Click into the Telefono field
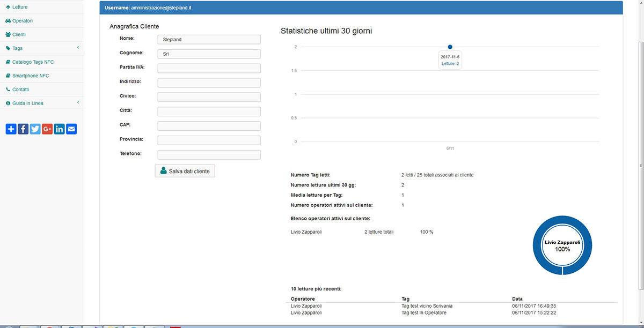The width and height of the screenshot is (644, 328). pyautogui.click(x=209, y=154)
